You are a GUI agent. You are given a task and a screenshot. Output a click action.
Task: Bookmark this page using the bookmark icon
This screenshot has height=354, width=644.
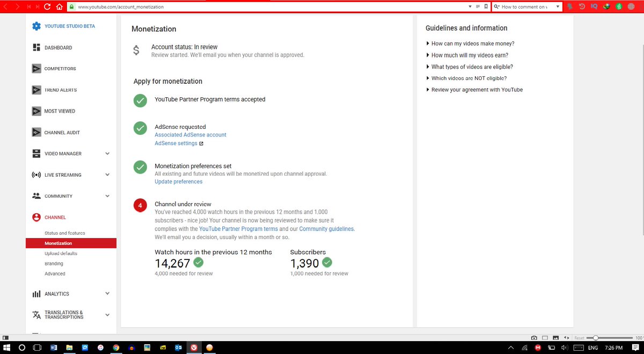point(486,7)
